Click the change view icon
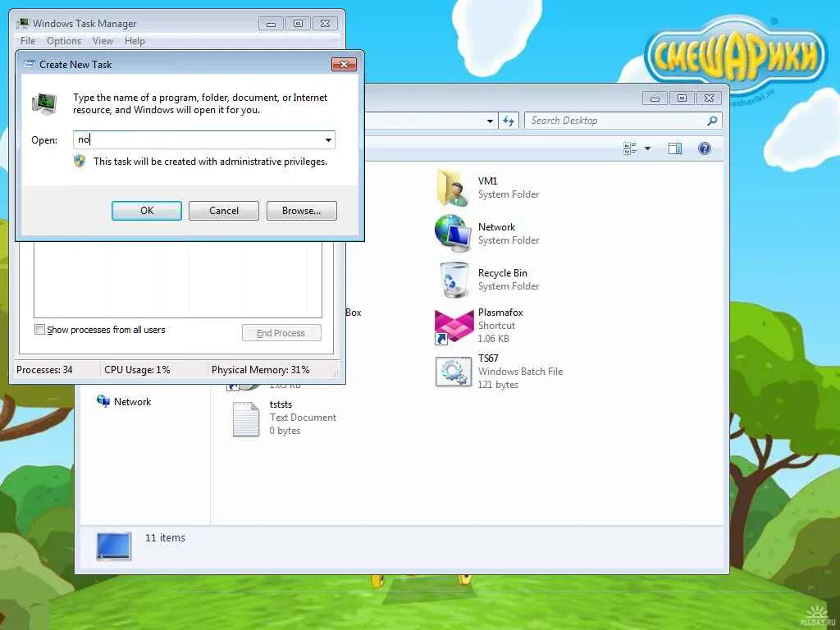The height and width of the screenshot is (630, 840). click(630, 148)
